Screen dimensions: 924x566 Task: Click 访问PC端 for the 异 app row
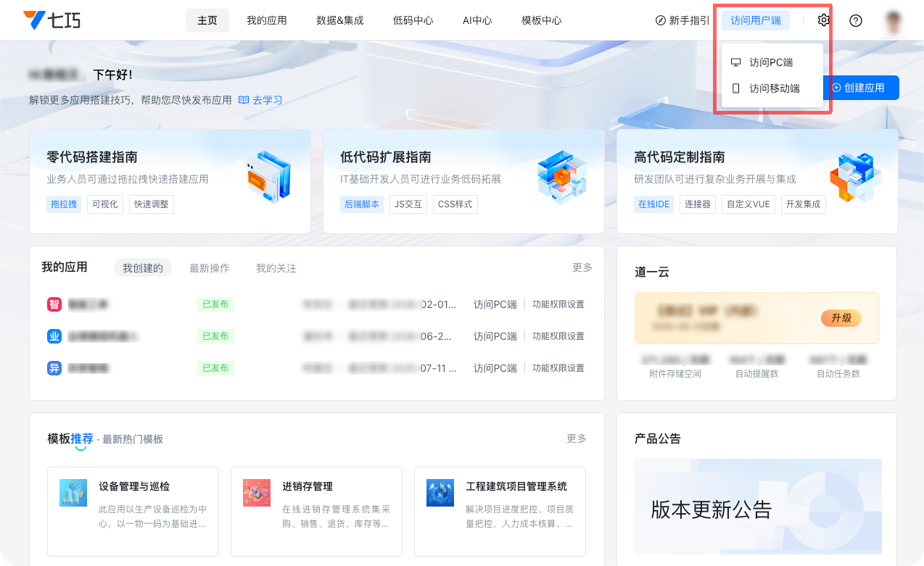point(495,368)
